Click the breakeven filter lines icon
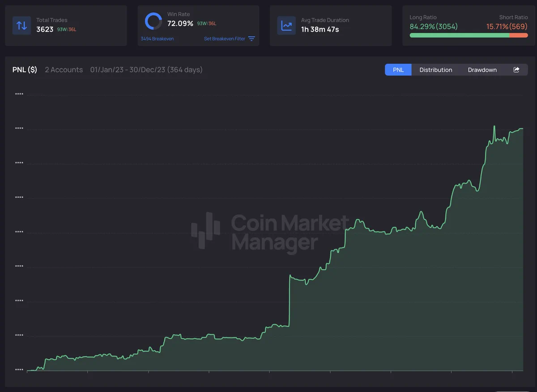The width and height of the screenshot is (537, 392). pos(251,39)
